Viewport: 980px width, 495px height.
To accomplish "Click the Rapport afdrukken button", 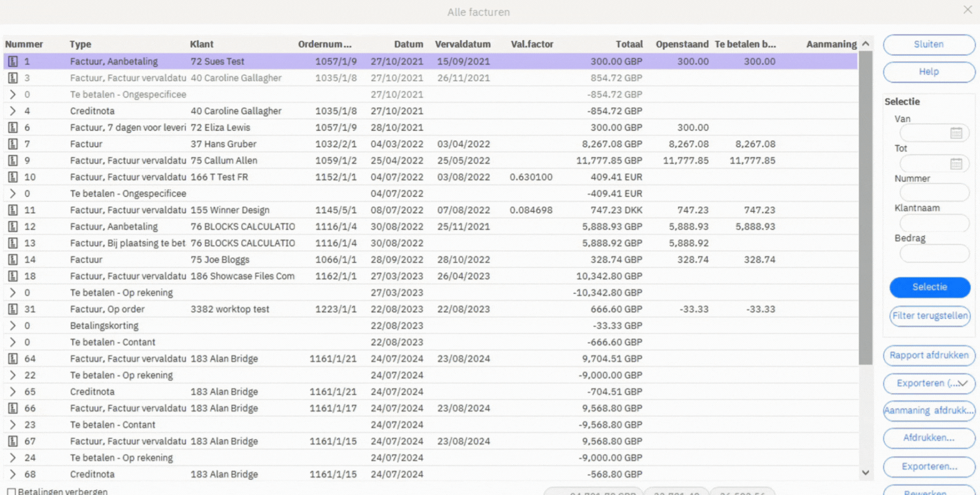I will point(929,355).
